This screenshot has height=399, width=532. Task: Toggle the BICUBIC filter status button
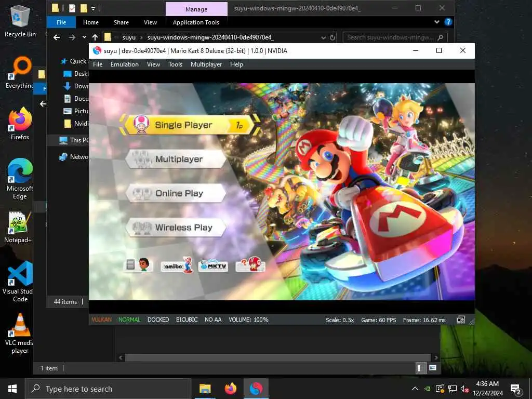[x=187, y=320]
